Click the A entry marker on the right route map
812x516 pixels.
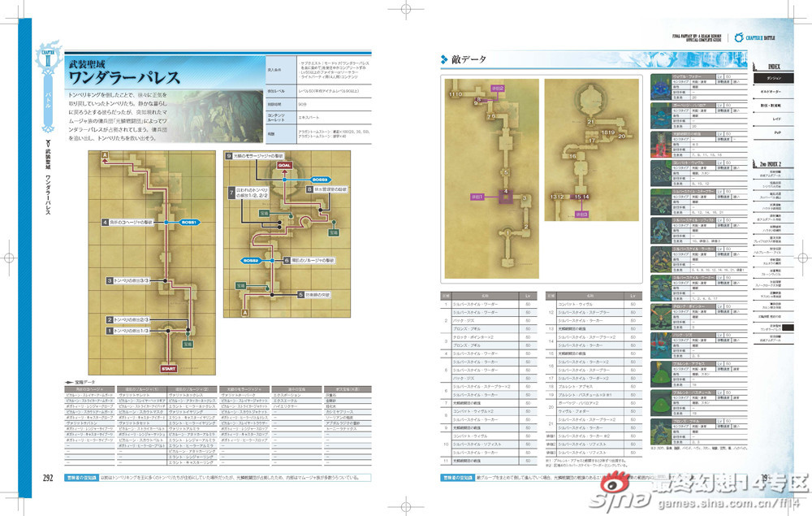click(245, 312)
